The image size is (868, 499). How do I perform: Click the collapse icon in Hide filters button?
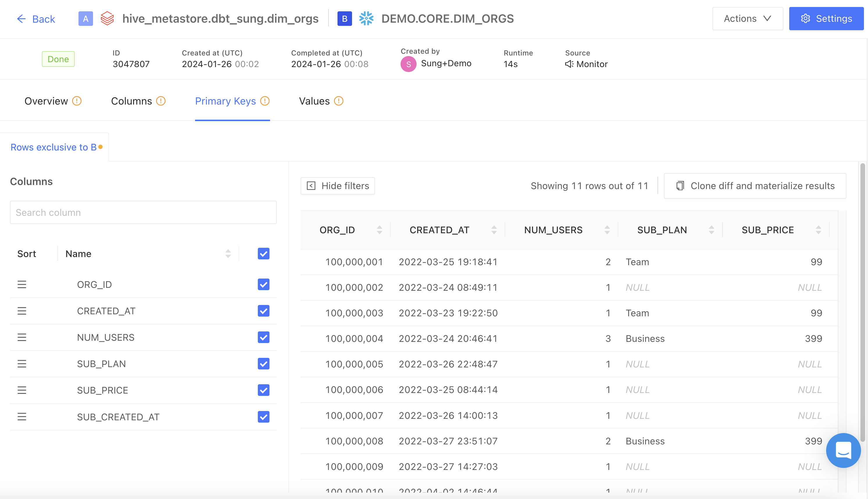click(311, 186)
